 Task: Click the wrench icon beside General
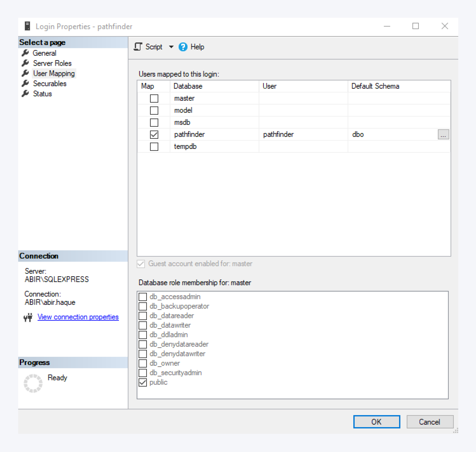(x=26, y=53)
